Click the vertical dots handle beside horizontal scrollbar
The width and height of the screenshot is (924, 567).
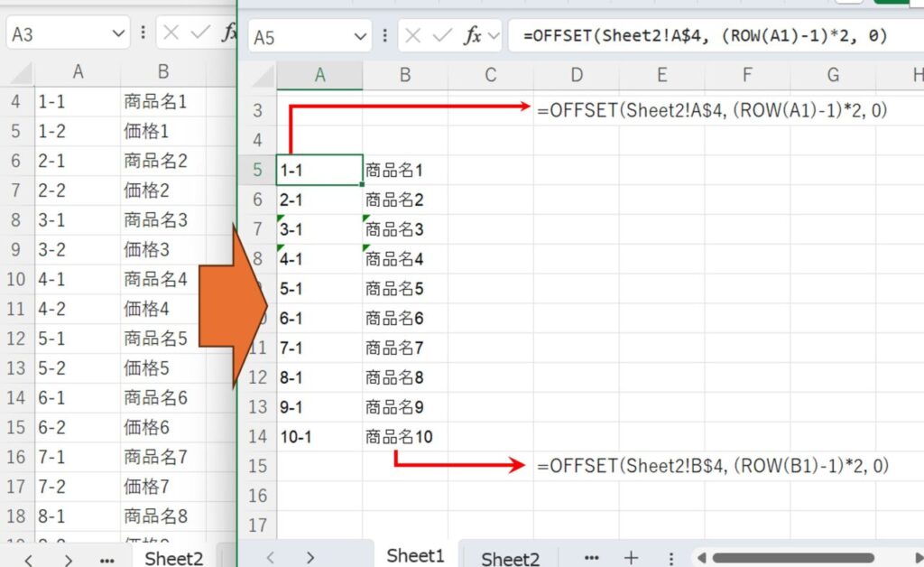671,558
